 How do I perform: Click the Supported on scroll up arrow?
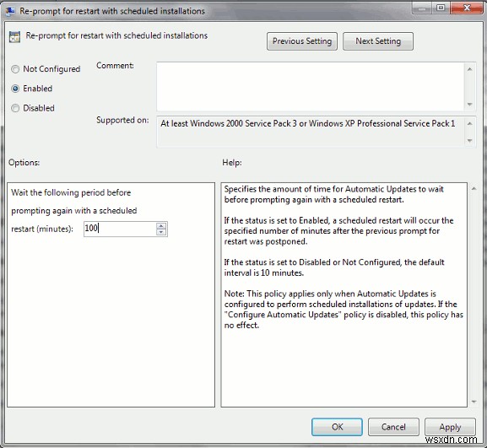pyautogui.click(x=469, y=123)
